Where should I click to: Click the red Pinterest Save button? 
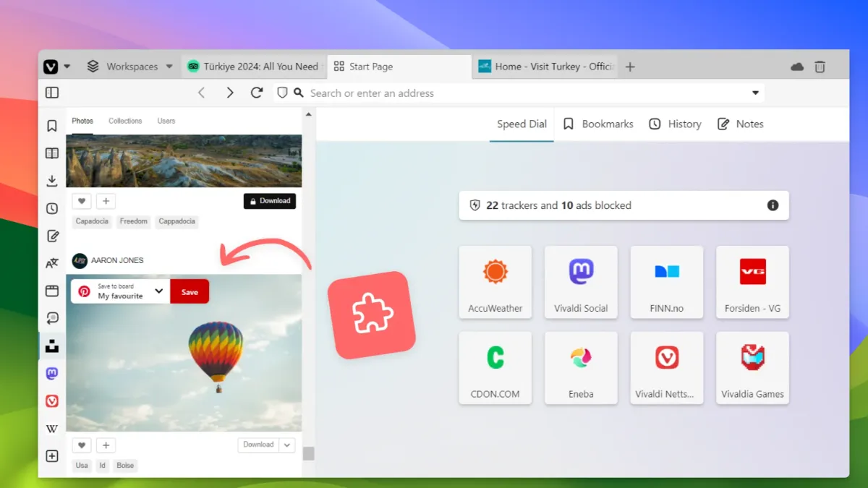click(x=190, y=291)
